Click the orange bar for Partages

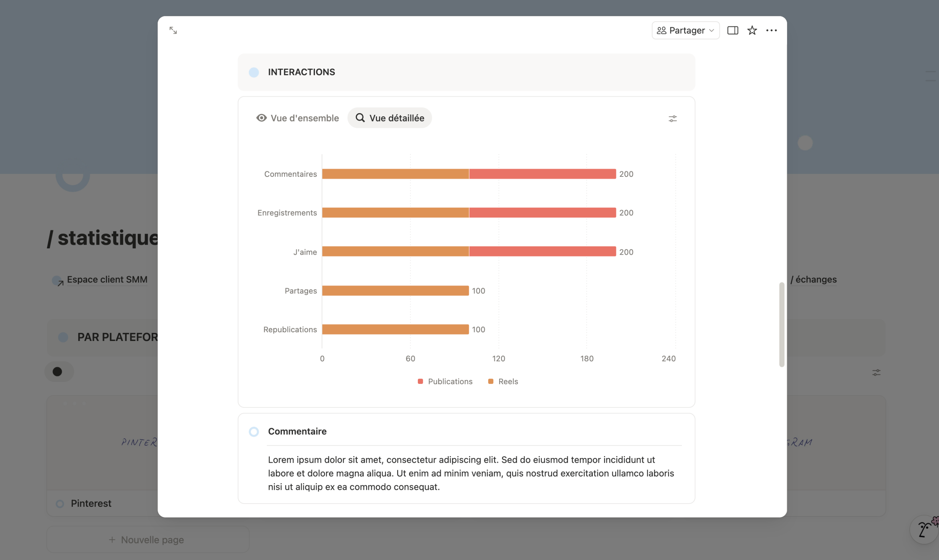395,291
